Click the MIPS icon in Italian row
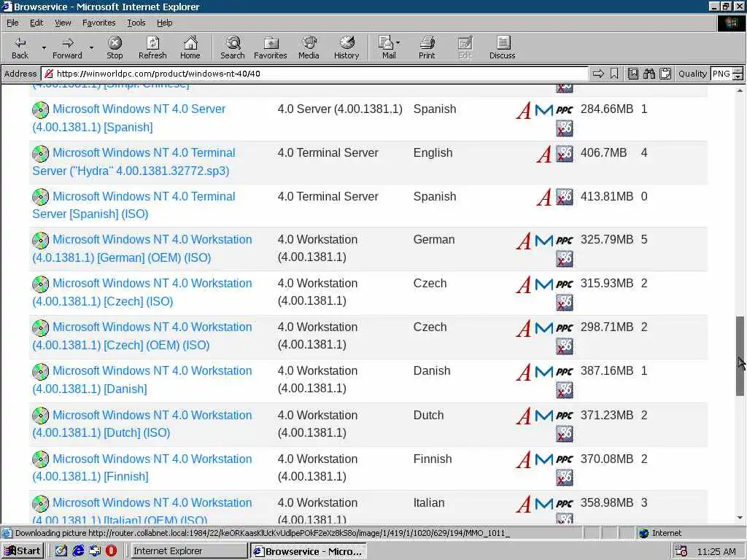Viewport: 747px width, 560px height. click(543, 504)
